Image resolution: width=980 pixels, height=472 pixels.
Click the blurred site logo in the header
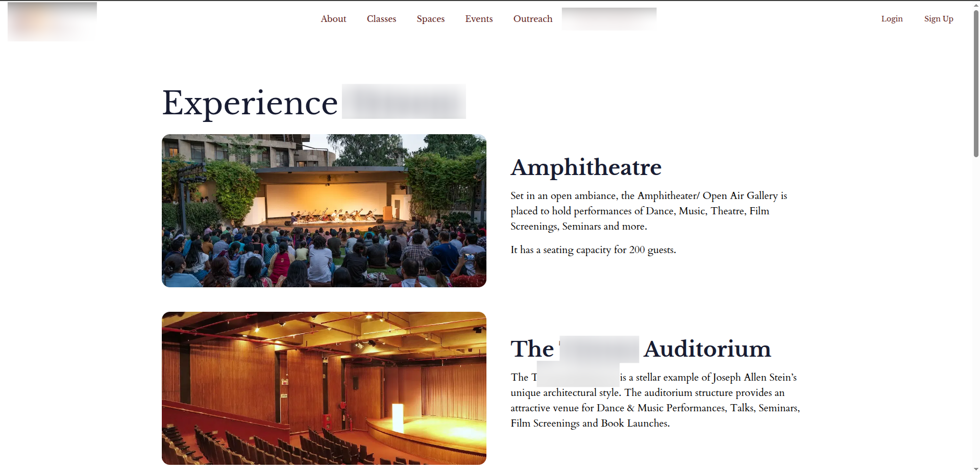(x=52, y=21)
